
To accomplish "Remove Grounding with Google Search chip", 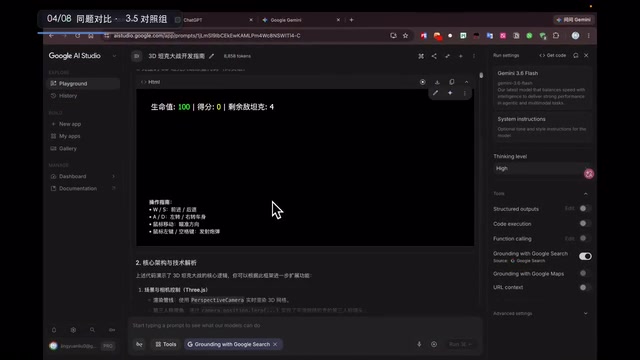I will coord(276,344).
